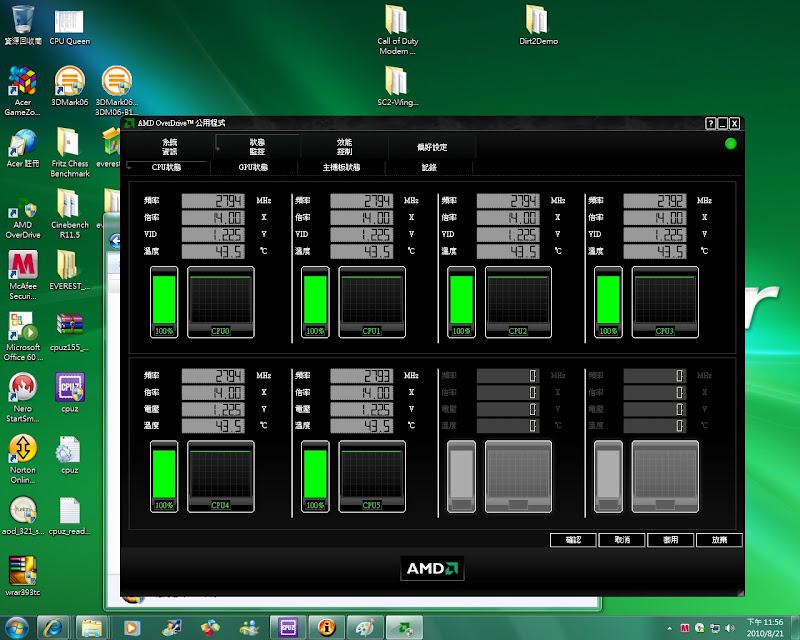800x640 pixels.
Task: Click the 確認 button
Action: [x=573, y=539]
